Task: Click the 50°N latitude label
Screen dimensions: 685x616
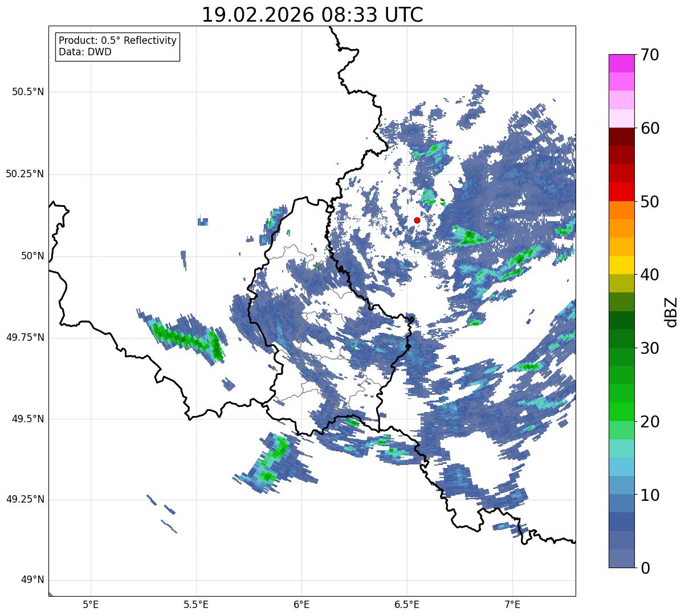Action: pos(32,256)
